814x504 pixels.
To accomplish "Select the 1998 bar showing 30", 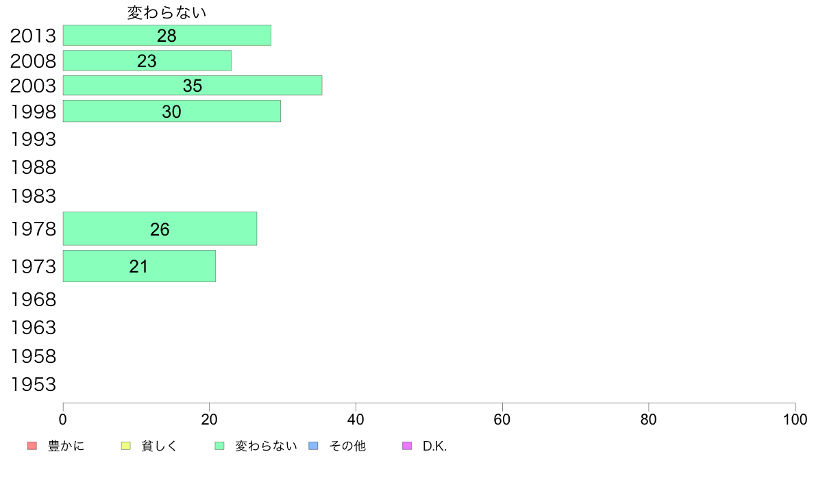I will click(172, 111).
